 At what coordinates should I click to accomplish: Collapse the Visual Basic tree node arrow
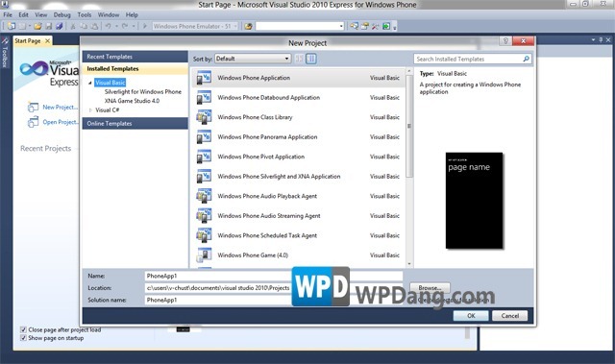(x=90, y=83)
